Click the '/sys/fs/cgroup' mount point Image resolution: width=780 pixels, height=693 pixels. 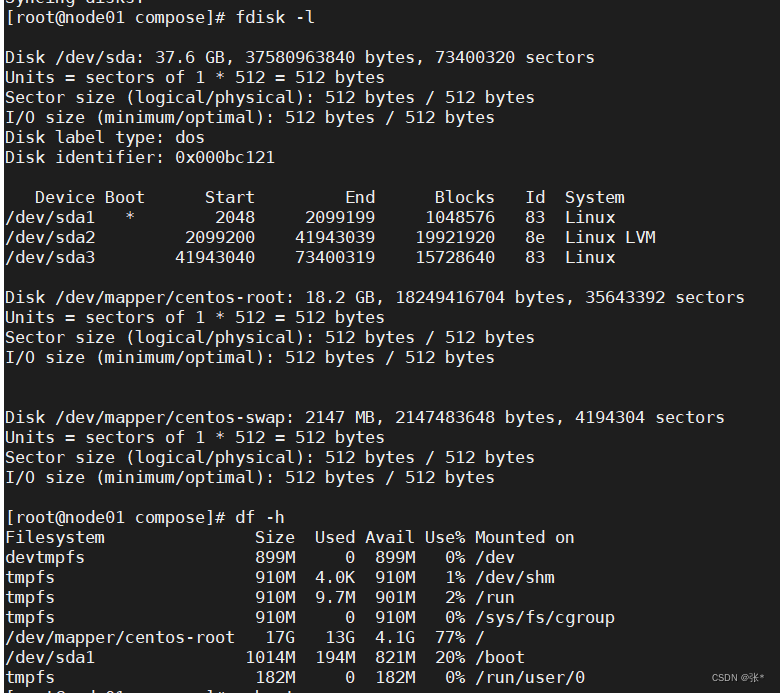pyautogui.click(x=545, y=617)
